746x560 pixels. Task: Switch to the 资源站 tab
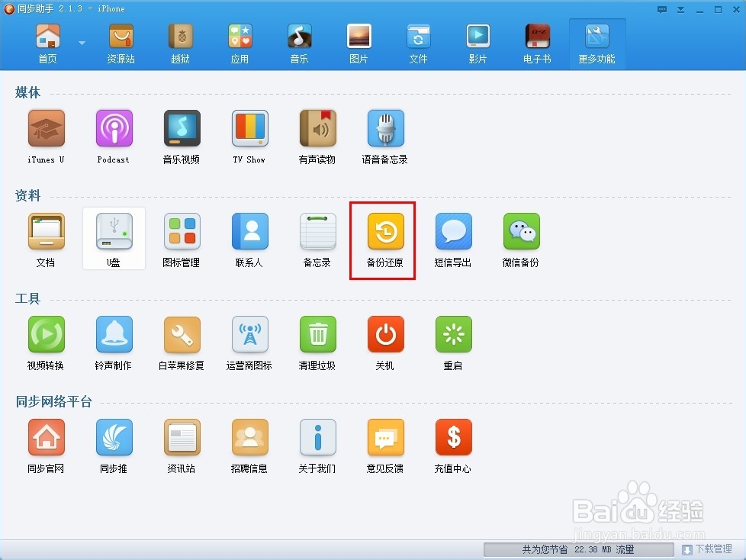pyautogui.click(x=121, y=43)
